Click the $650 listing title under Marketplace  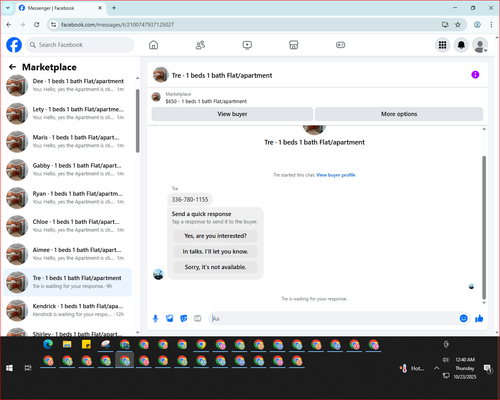click(206, 101)
